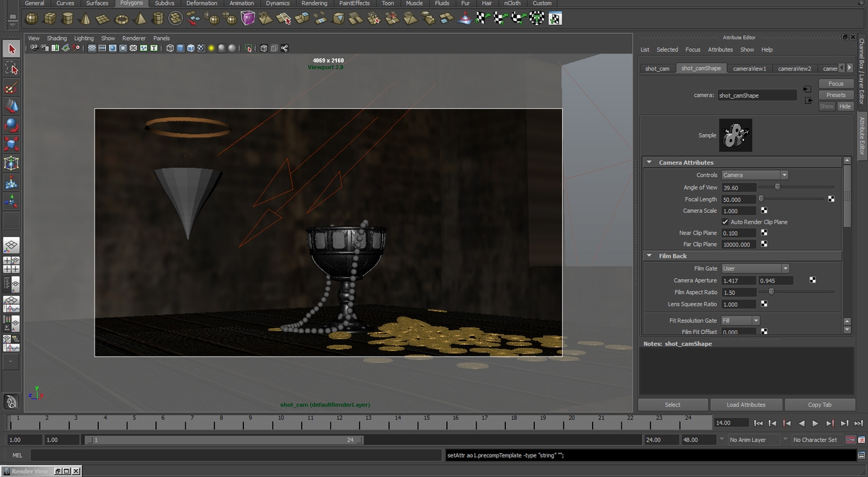Create a polygon cone from the shelf
The image size is (868, 477).
pos(85,18)
